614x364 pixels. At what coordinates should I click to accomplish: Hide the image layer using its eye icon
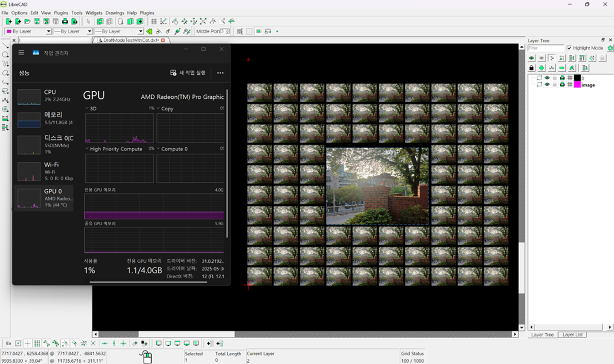click(547, 85)
